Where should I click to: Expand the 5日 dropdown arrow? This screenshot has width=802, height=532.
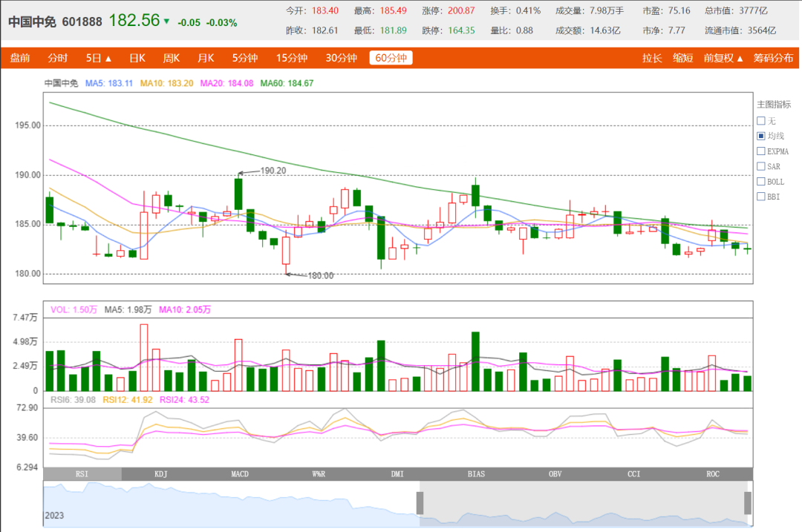[108, 59]
